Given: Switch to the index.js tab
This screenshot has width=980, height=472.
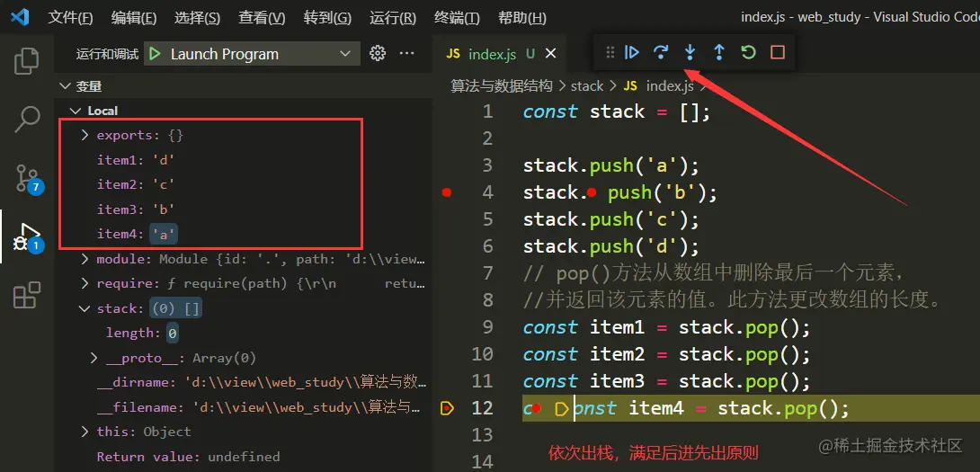Looking at the screenshot, I should coord(491,54).
